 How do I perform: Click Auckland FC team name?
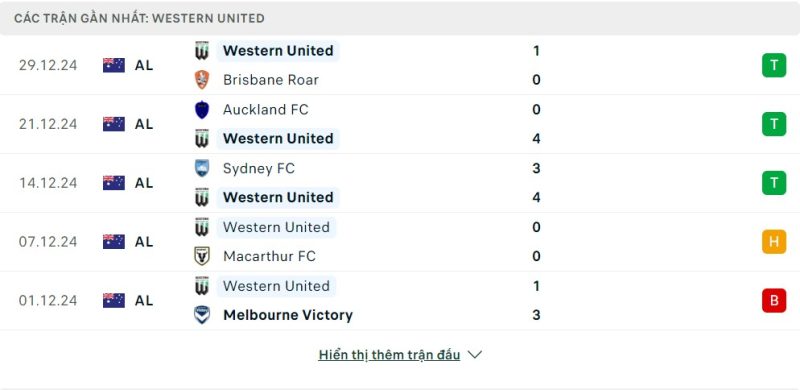click(x=266, y=110)
